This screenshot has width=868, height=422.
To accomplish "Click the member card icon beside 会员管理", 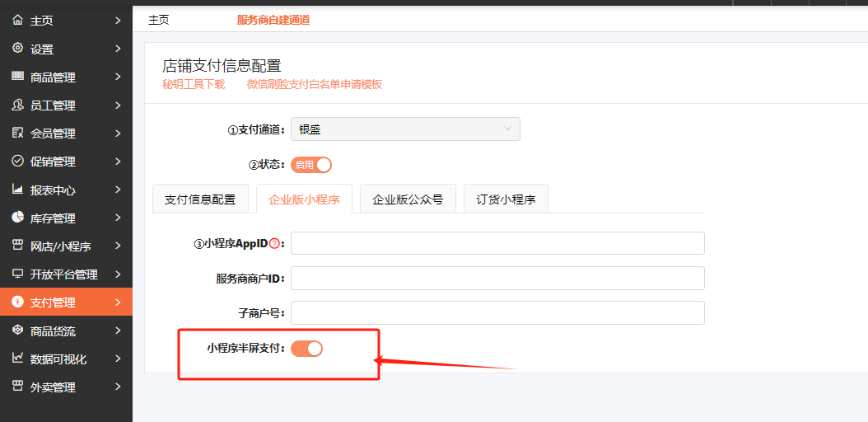I will click(x=18, y=133).
